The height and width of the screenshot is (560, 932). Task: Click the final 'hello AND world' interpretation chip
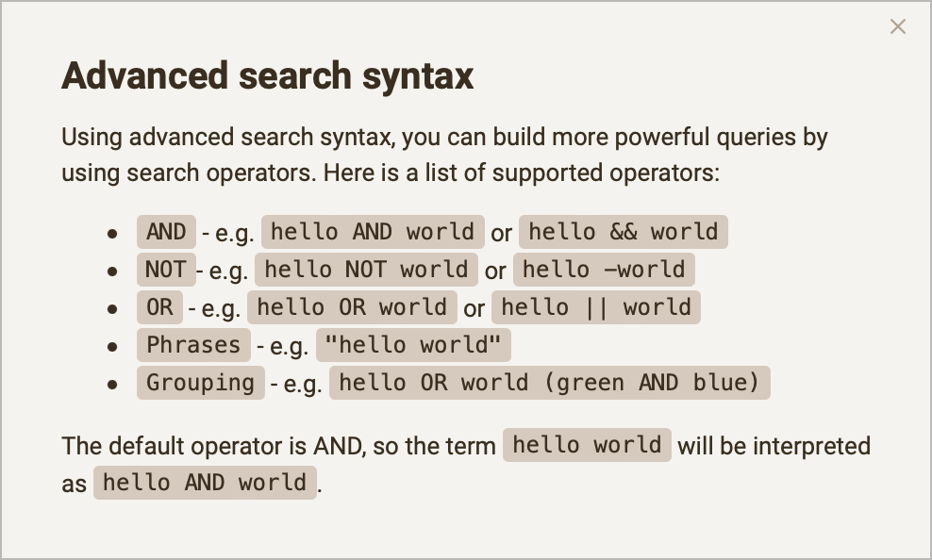205,483
